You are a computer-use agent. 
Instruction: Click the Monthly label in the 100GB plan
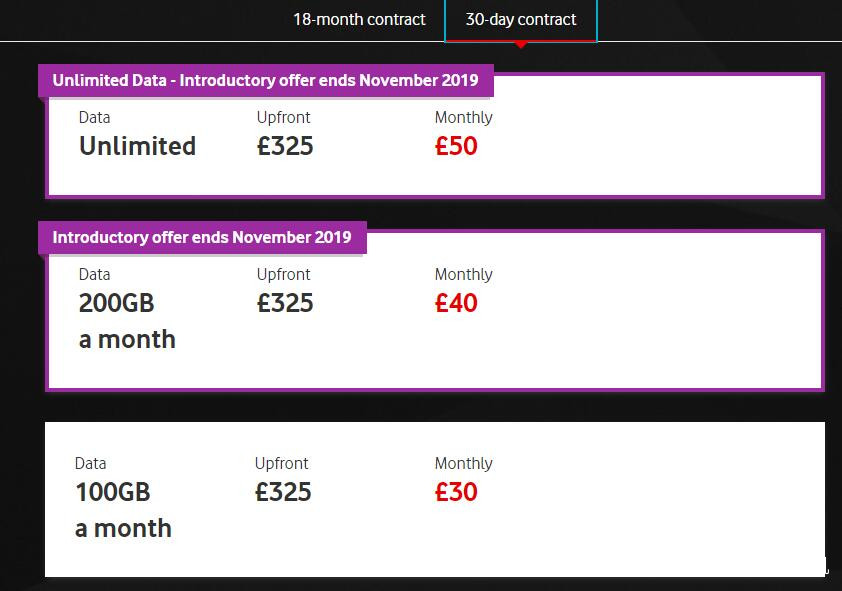coord(463,463)
